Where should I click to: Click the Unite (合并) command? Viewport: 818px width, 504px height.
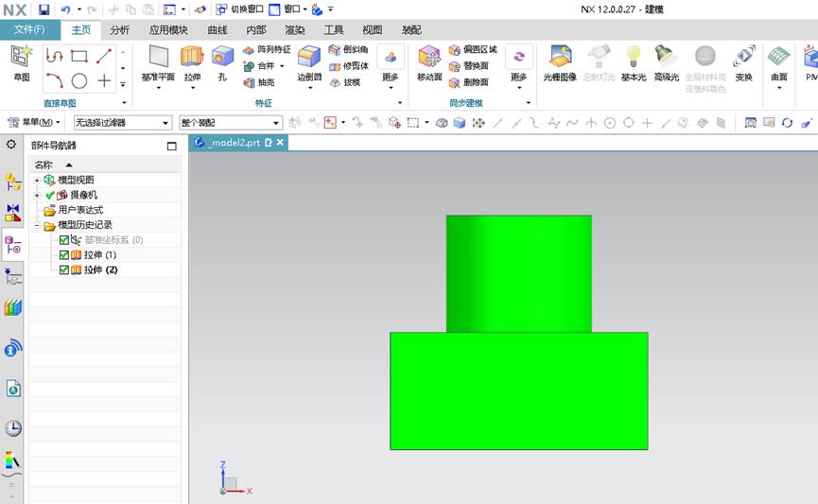259,66
